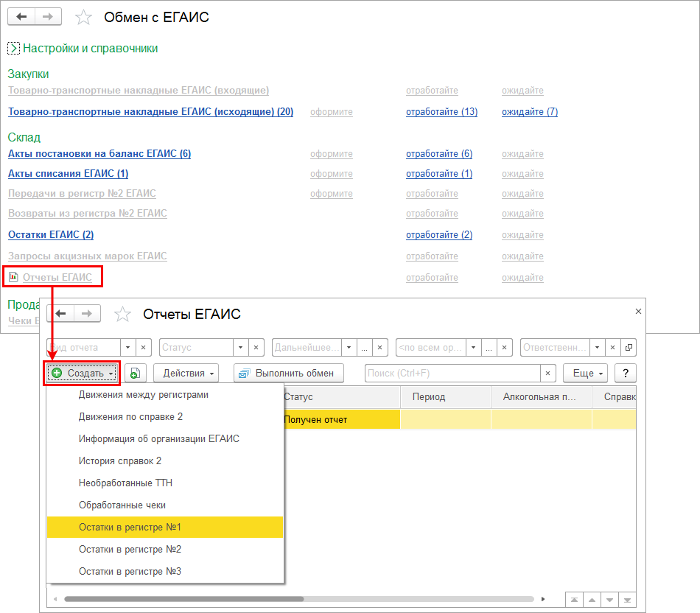Click back arrow in Отчеты ЕГАИС window
700x613 pixels.
pyautogui.click(x=60, y=313)
